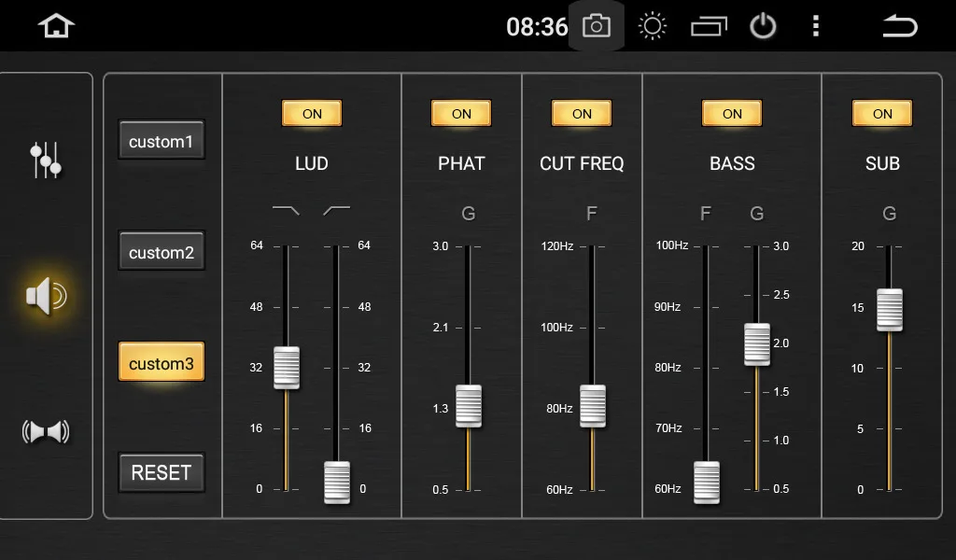Viewport: 956px width, 560px height.
Task: Toggle the PHAT ON switch
Action: [x=461, y=113]
